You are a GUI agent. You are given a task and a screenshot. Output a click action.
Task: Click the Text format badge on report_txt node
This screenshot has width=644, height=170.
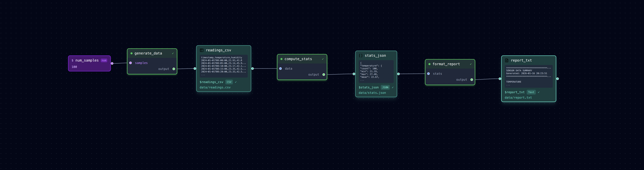pos(531,92)
